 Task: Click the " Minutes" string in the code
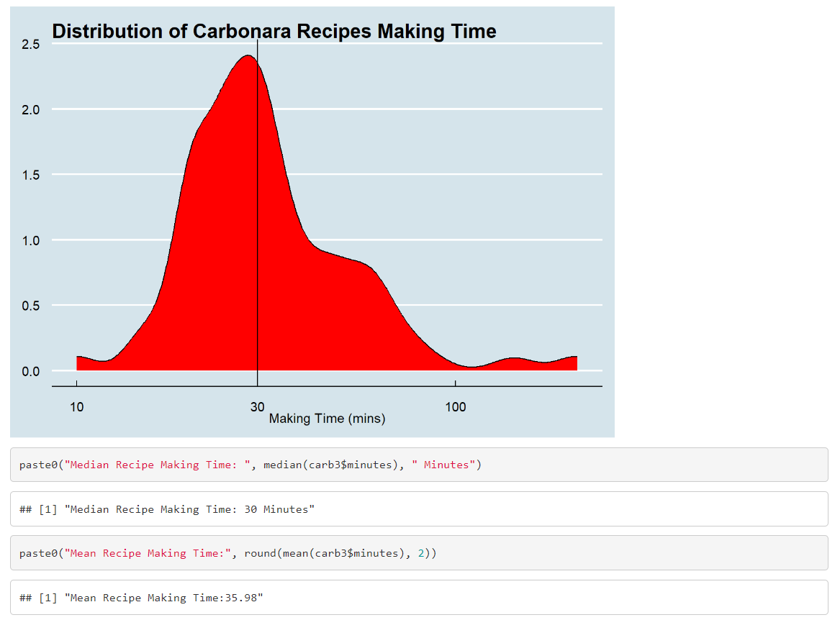click(x=444, y=465)
